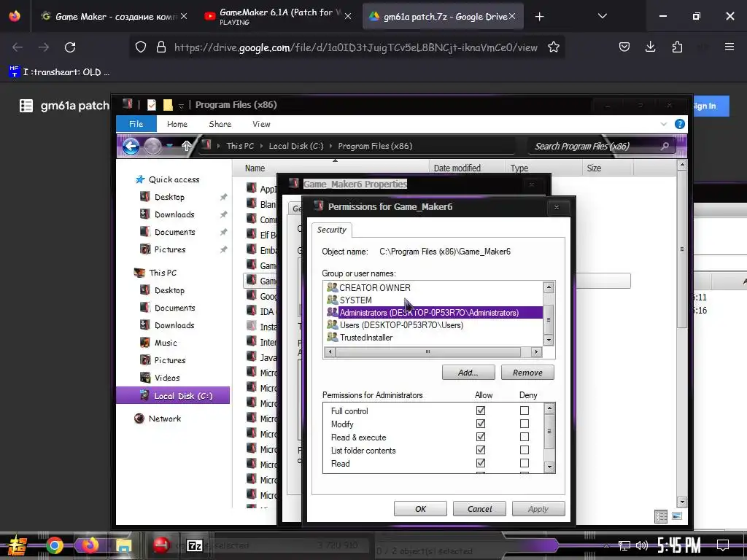This screenshot has width=747, height=560.
Task: List all tabs dropdown arrow
Action: tap(602, 16)
